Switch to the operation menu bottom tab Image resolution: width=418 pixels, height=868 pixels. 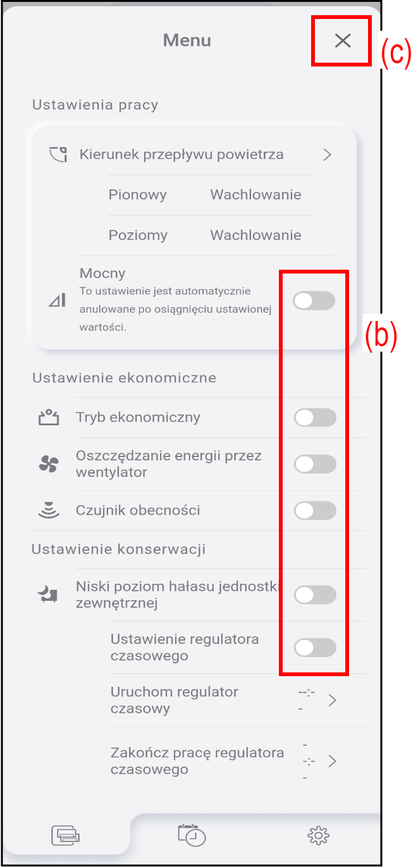coord(66,836)
